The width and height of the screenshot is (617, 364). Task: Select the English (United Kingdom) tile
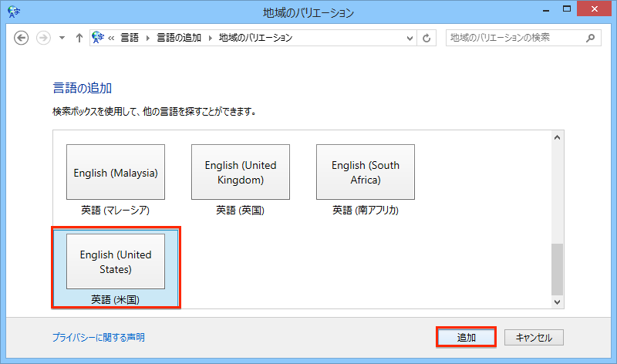(241, 173)
